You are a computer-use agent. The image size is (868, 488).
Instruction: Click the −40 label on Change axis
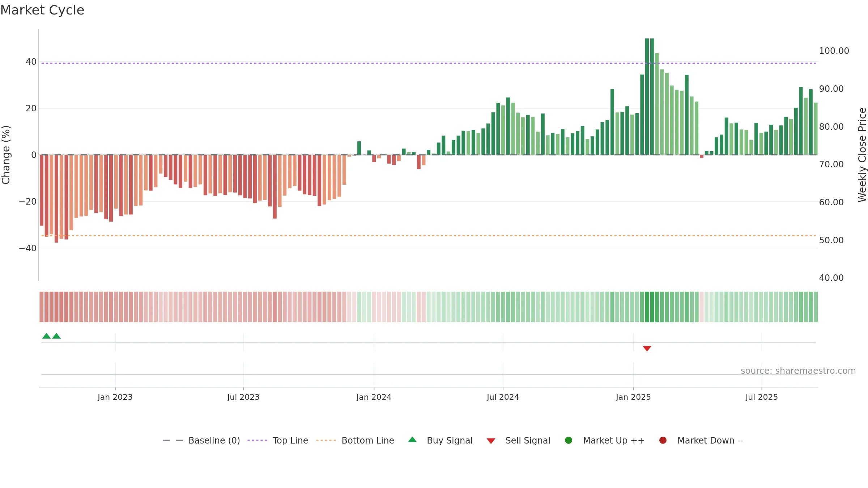click(x=27, y=248)
